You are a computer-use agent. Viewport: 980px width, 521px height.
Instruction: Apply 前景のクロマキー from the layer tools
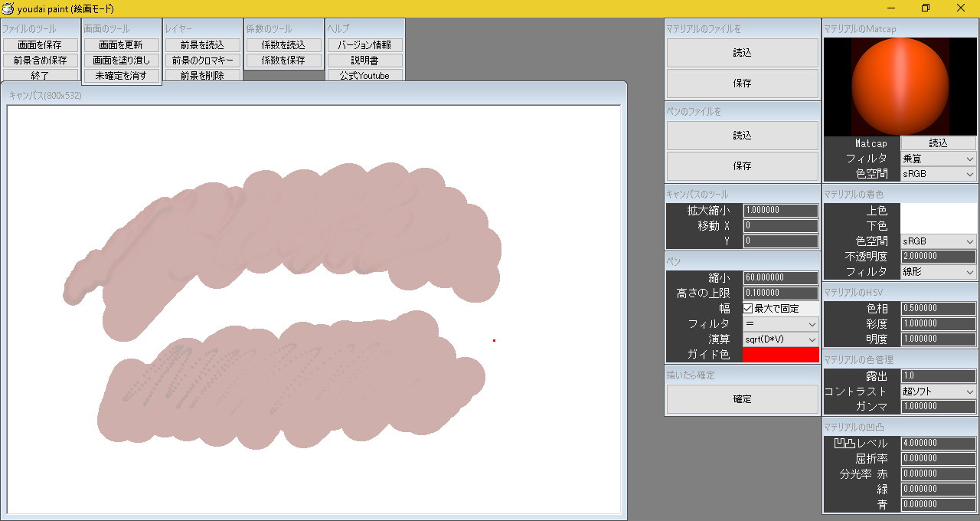202,60
